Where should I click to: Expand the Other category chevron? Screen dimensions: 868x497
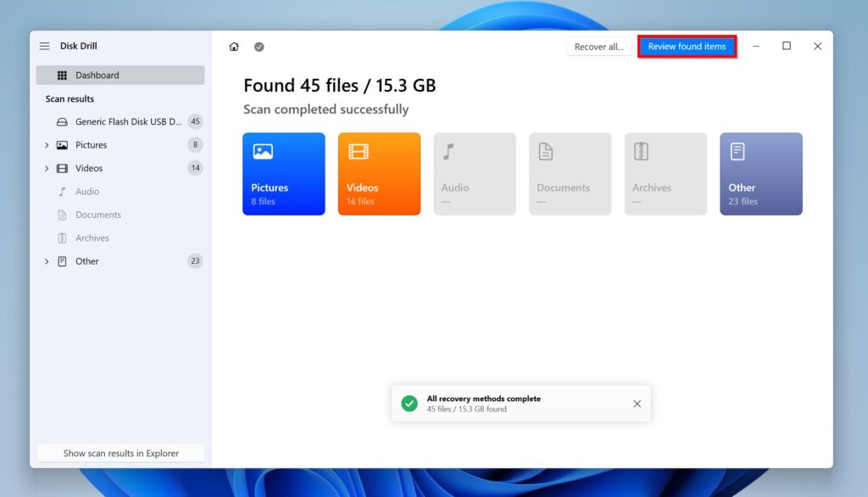pyautogui.click(x=47, y=261)
